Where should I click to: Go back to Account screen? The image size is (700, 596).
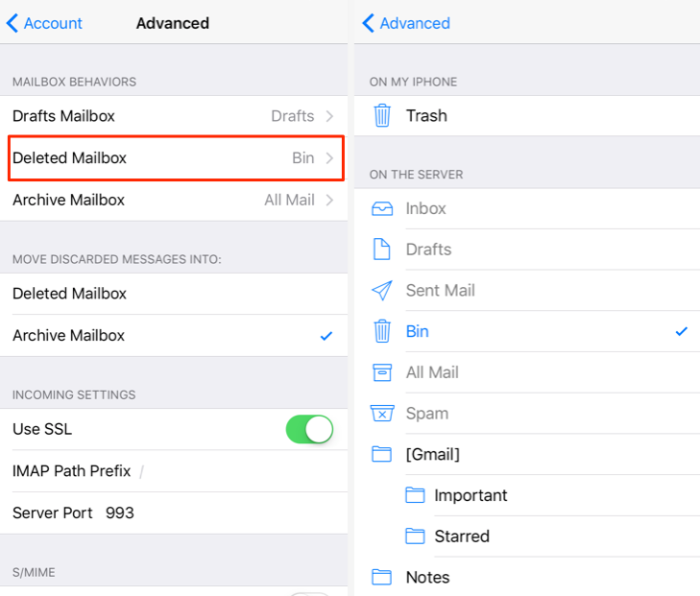[45, 23]
